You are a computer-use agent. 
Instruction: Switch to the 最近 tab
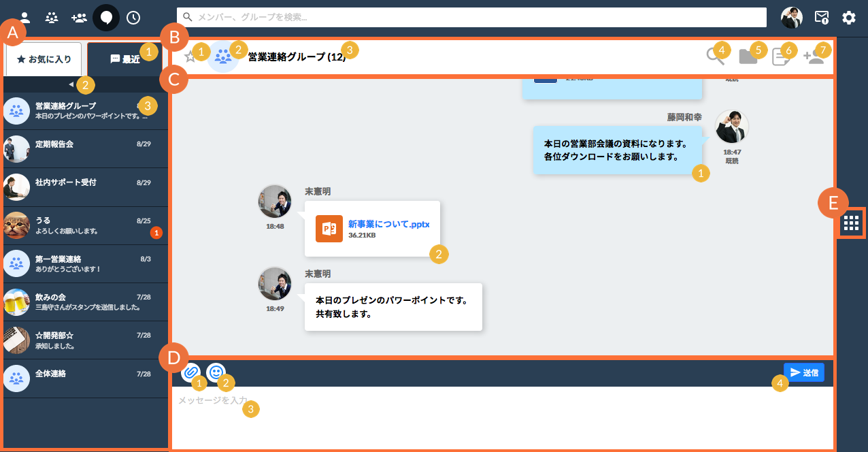click(x=125, y=59)
